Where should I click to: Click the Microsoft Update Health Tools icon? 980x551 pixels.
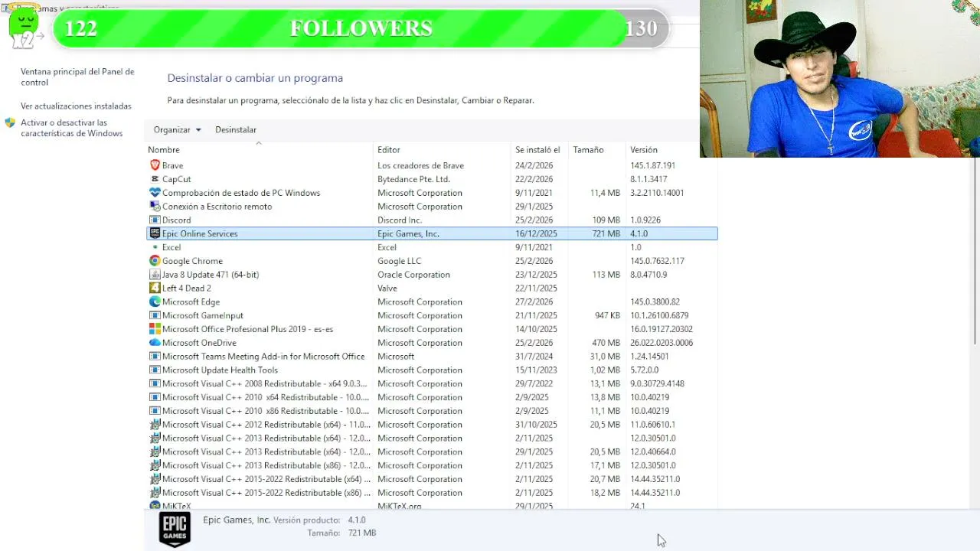[155, 370]
